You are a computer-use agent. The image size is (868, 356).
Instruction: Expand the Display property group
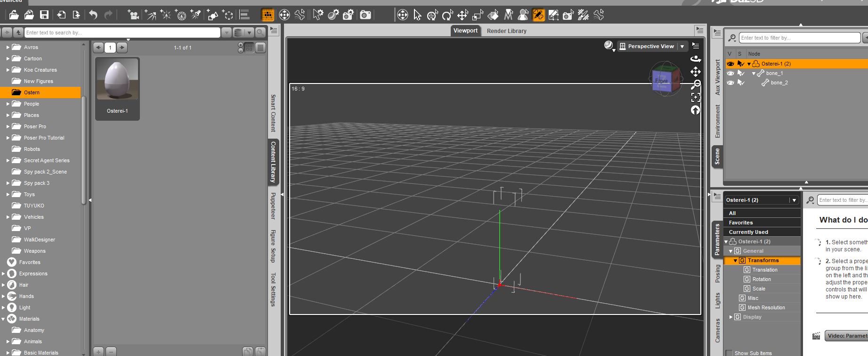click(x=731, y=317)
